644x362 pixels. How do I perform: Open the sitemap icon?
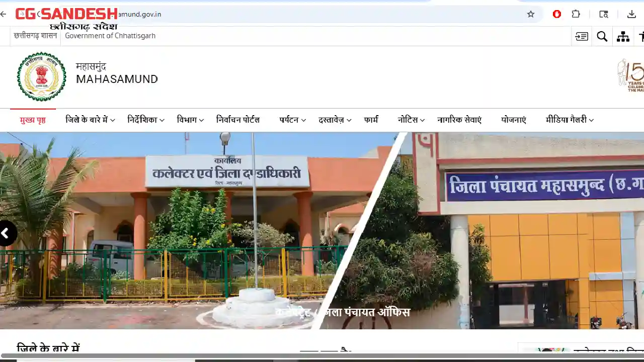(623, 36)
